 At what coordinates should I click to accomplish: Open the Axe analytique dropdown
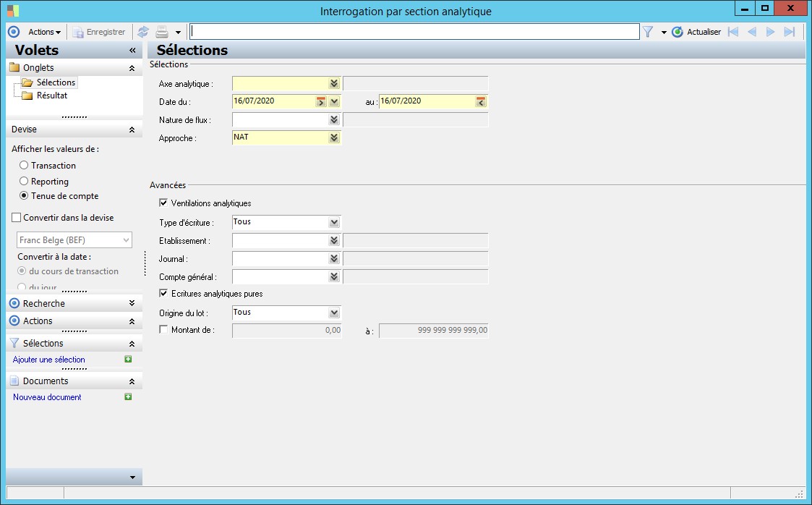(x=333, y=84)
